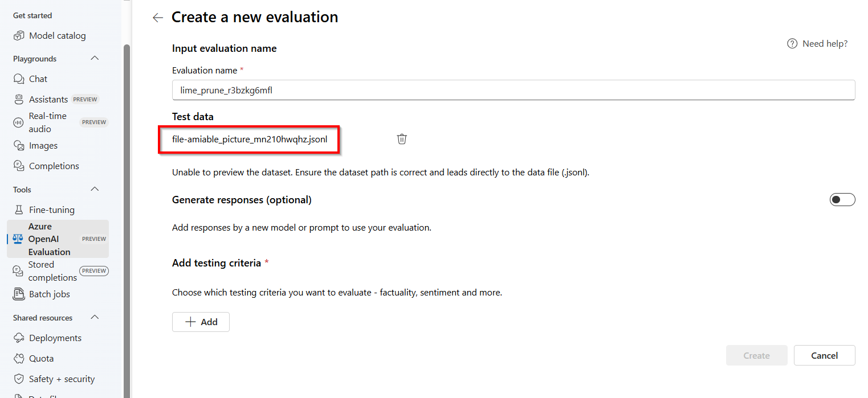
Task: Click the Deployments cloud icon
Action: click(19, 338)
